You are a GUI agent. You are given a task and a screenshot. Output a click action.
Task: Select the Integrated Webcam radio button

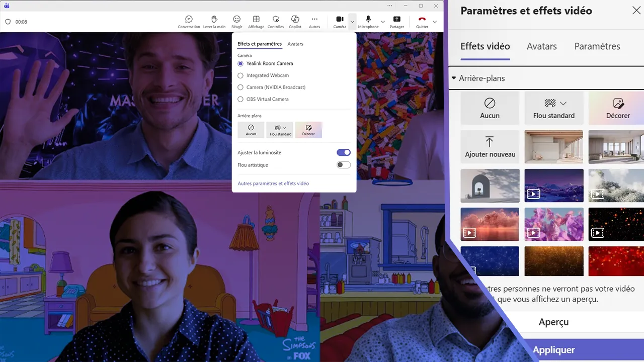point(240,75)
